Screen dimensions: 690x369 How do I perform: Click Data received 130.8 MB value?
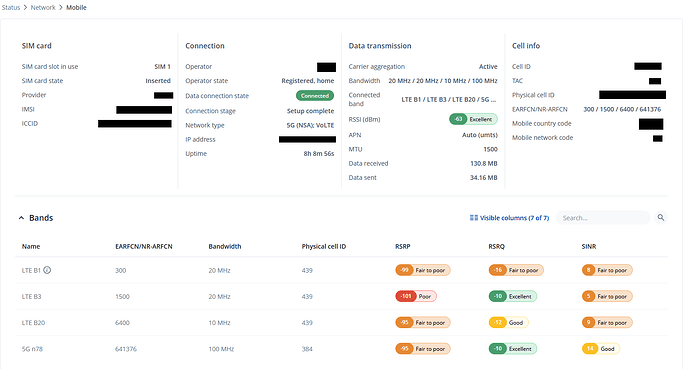point(484,163)
